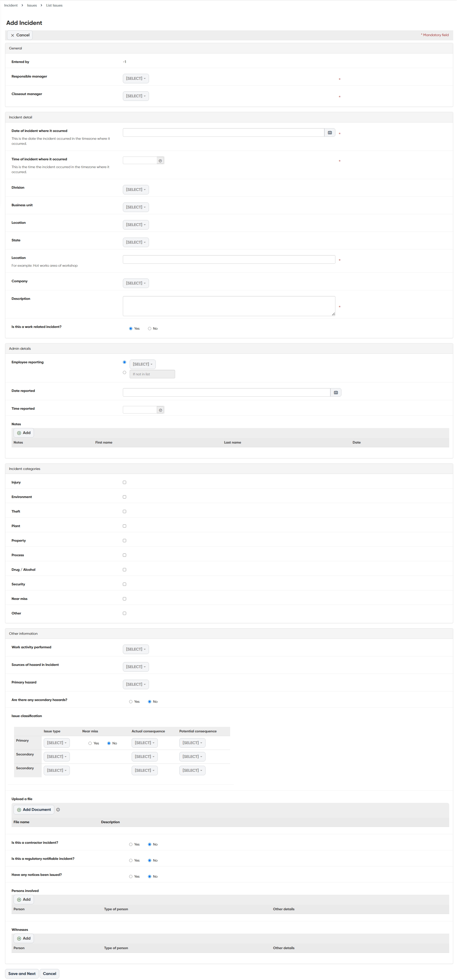
Task: Open Primary hazard dropdown
Action: pyautogui.click(x=136, y=684)
